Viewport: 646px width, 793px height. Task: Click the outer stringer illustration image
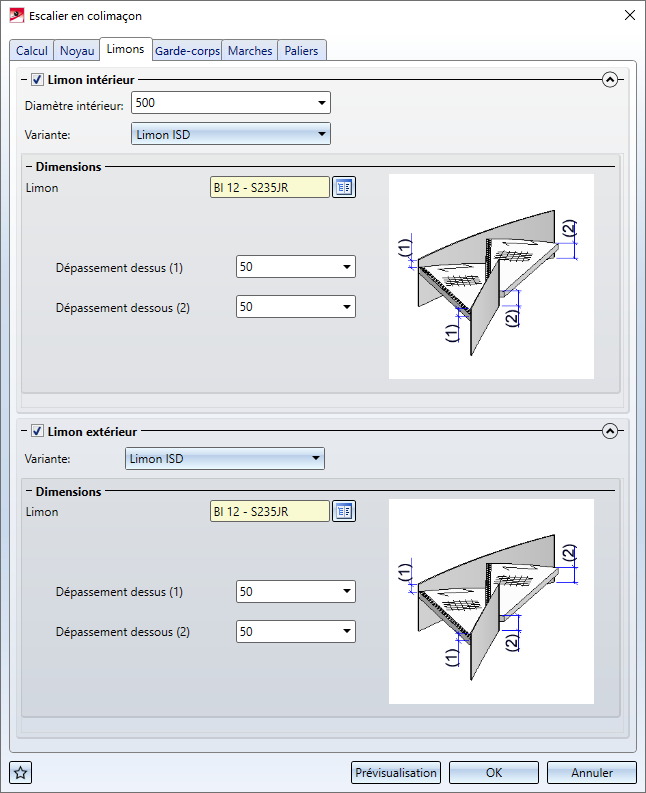pos(491,601)
